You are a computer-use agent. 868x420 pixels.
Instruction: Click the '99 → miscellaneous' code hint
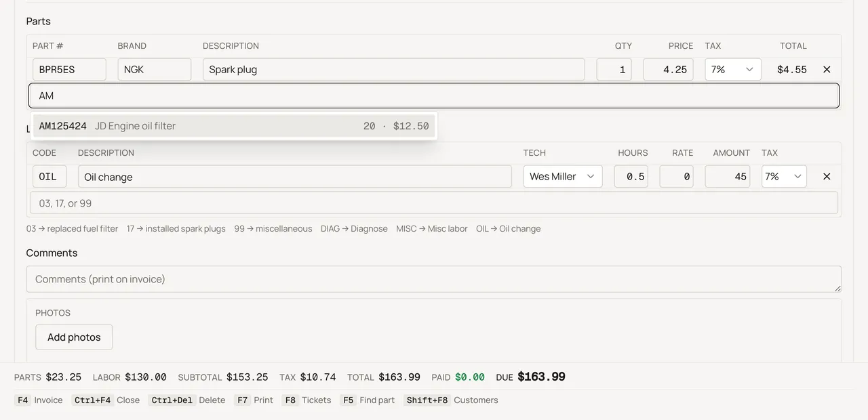(x=273, y=229)
